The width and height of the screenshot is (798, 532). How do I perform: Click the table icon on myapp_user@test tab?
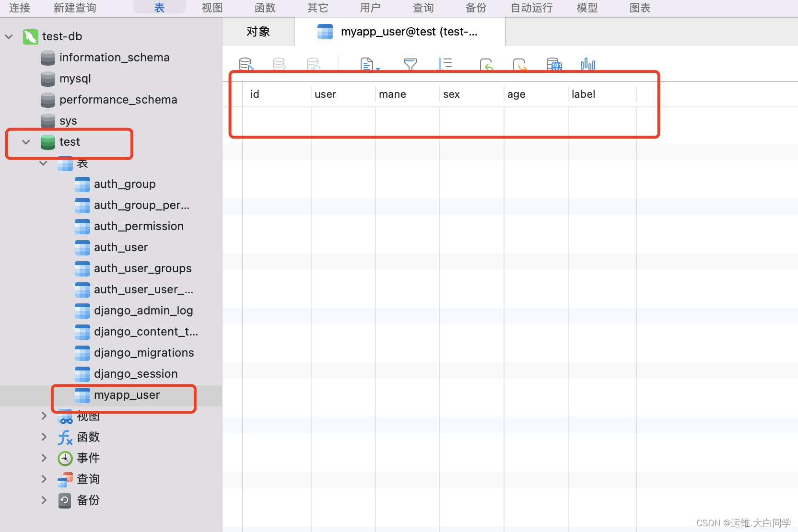325,32
